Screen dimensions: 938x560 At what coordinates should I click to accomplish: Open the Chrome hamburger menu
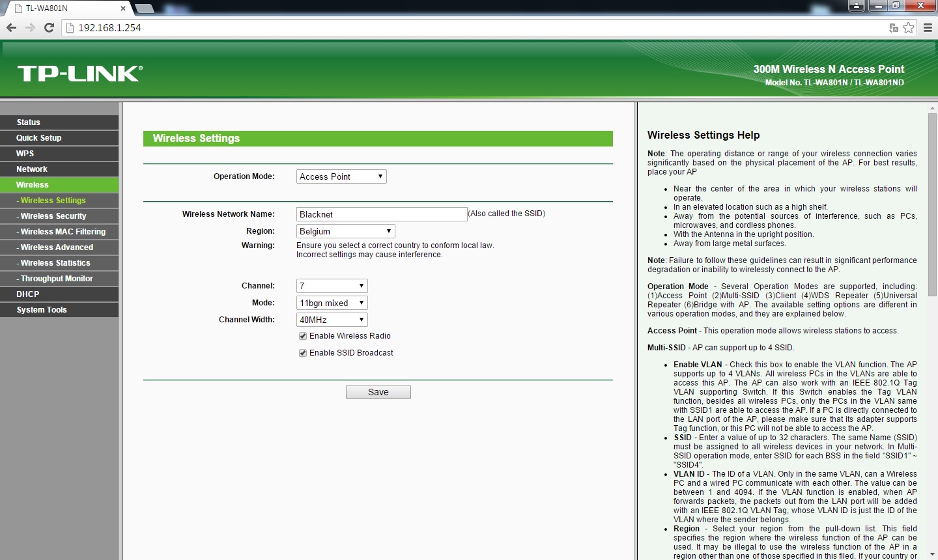pos(928,27)
